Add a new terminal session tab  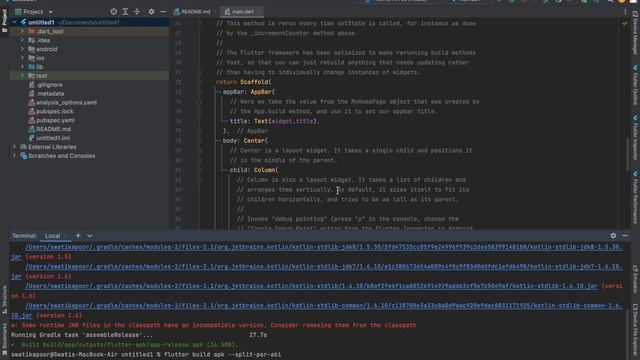tap(78, 236)
